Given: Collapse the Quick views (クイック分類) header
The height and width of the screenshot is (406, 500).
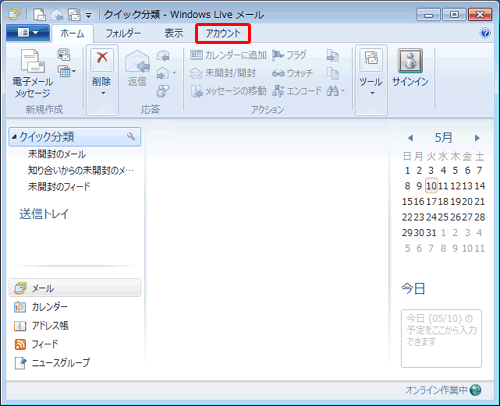Looking at the screenshot, I should coord(14,136).
